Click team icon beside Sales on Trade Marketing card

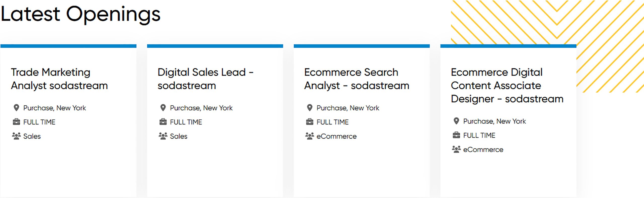(x=16, y=136)
